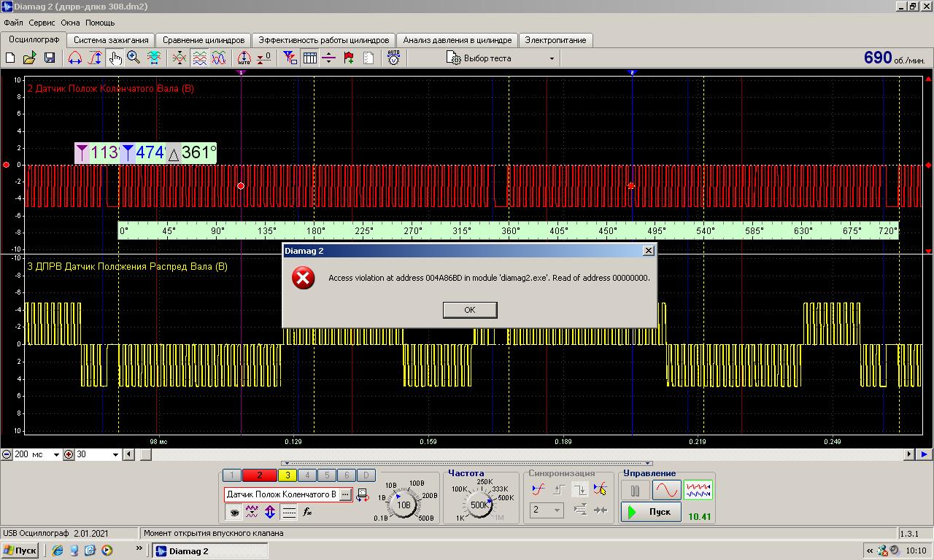Open the Окна menu
This screenshot has height=560, width=934.
71,23
